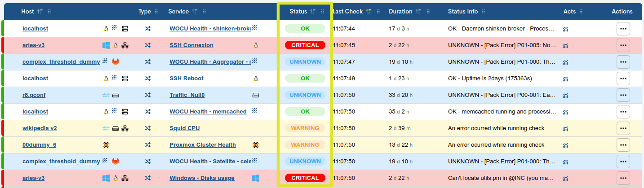Image resolution: width=644 pixels, height=188 pixels.
Task: Click Cisco icon next to r8.gconf host
Action: [106, 95]
